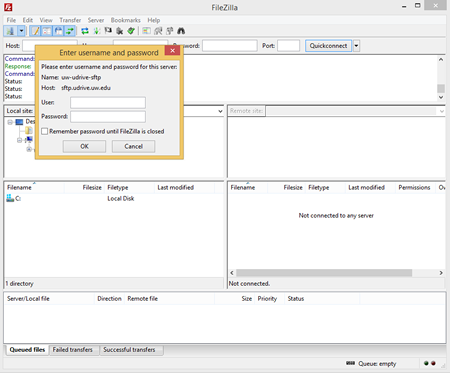Toggle synchronized browsing icon
The width and height of the screenshot is (450, 373).
[170, 31]
